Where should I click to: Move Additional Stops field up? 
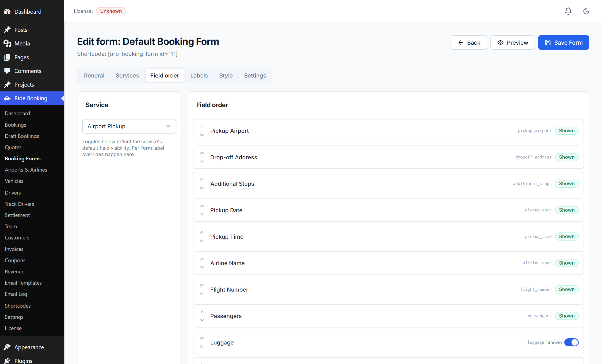click(x=202, y=180)
